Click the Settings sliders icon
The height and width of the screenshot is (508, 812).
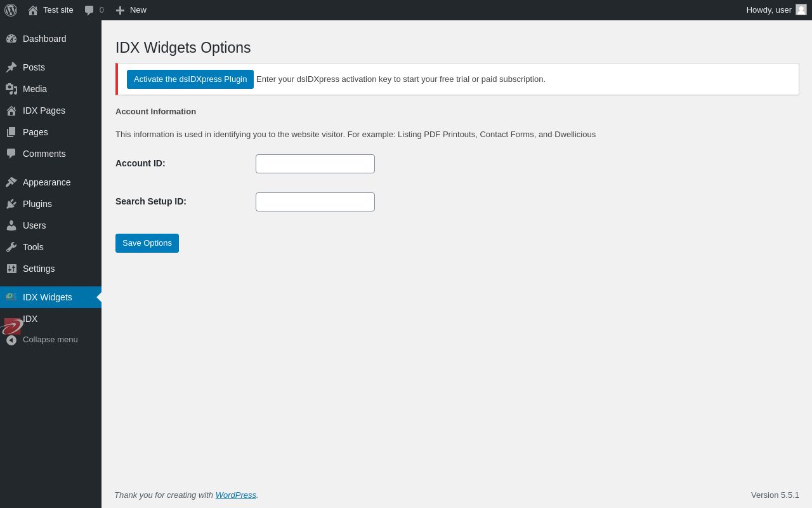(11, 269)
